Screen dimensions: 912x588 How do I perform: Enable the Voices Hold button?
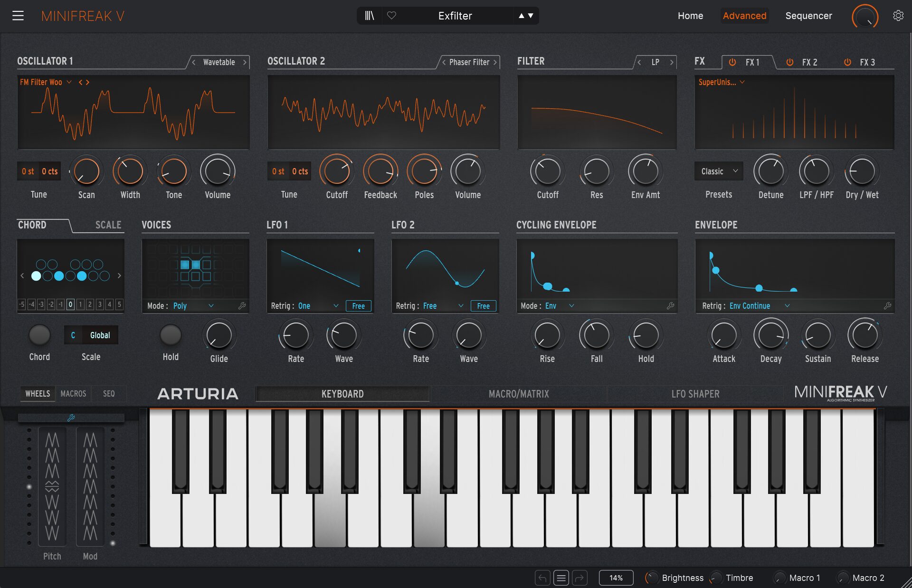[x=171, y=335]
